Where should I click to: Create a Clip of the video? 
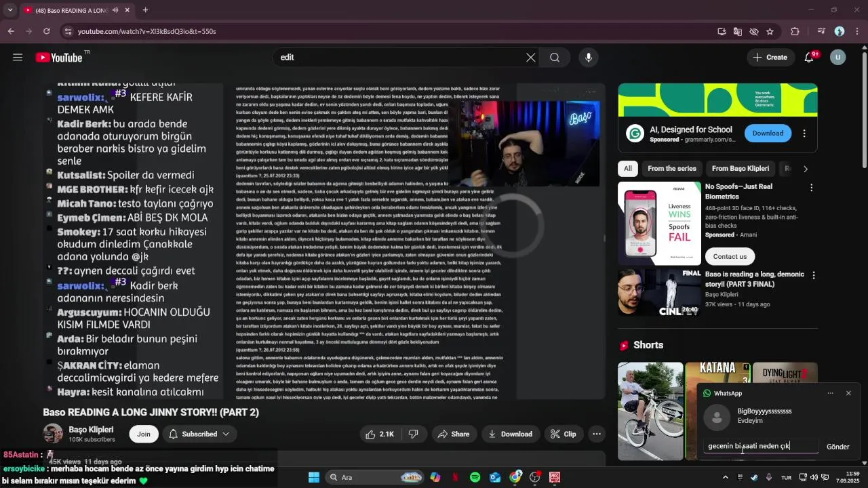(564, 434)
